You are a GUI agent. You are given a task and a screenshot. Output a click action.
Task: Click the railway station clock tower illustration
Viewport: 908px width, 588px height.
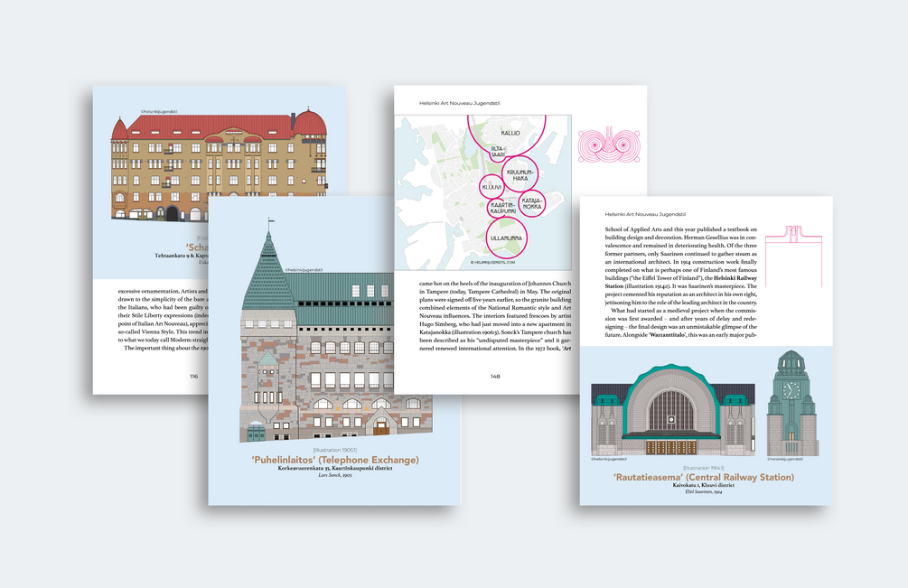[x=792, y=404]
